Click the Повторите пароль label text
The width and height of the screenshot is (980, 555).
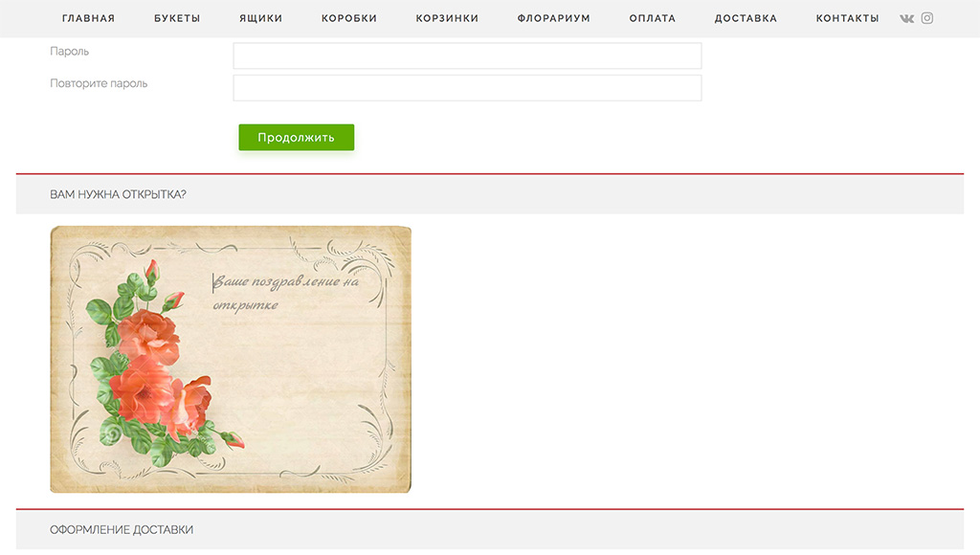99,84
